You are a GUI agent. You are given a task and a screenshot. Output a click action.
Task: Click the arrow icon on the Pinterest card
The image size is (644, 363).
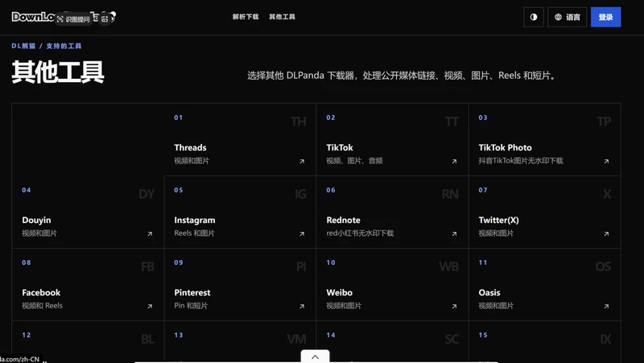coord(302,307)
